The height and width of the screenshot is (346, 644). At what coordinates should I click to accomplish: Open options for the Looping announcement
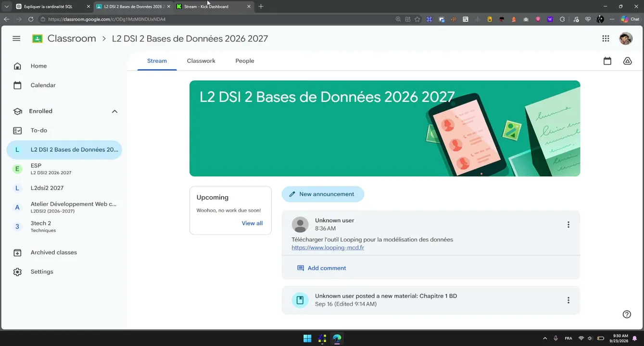pos(568,224)
